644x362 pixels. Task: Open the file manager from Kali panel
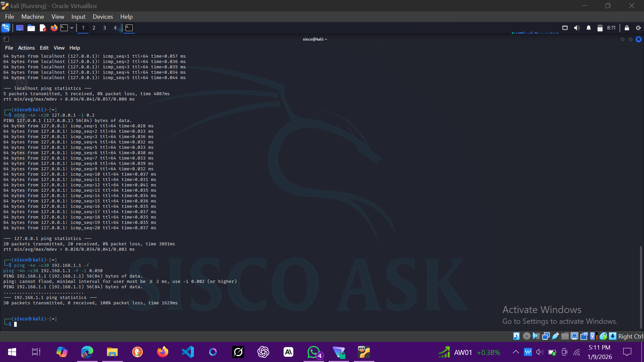point(31,28)
